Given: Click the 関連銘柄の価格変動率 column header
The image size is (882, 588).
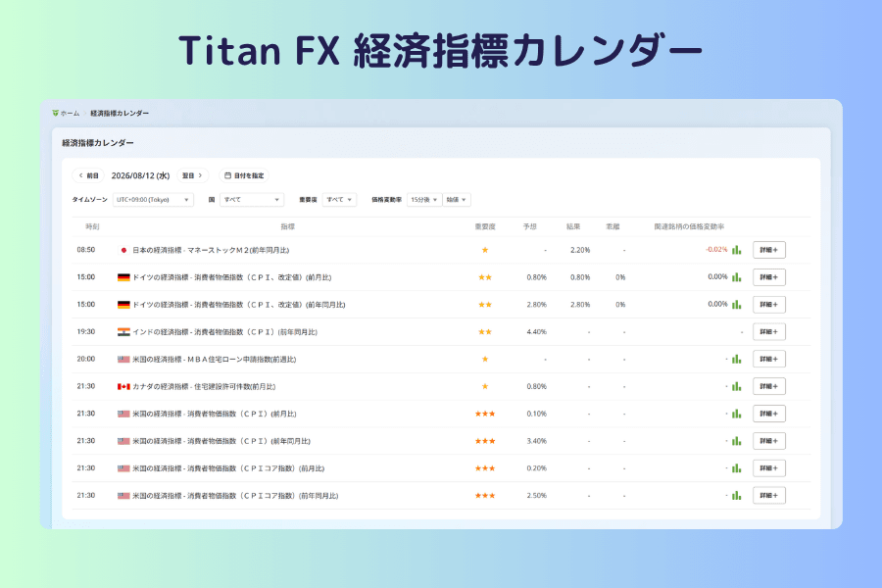Looking at the screenshot, I should click(x=689, y=226).
